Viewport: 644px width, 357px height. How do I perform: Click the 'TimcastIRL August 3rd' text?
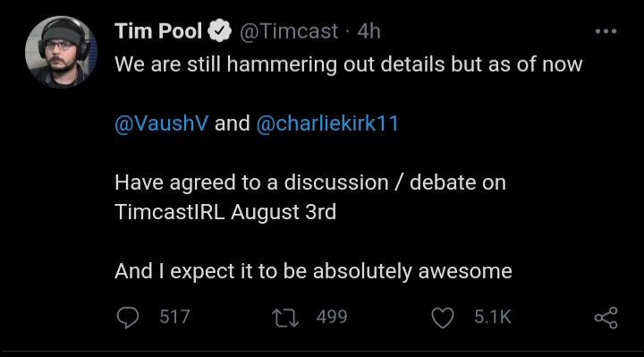pos(225,212)
